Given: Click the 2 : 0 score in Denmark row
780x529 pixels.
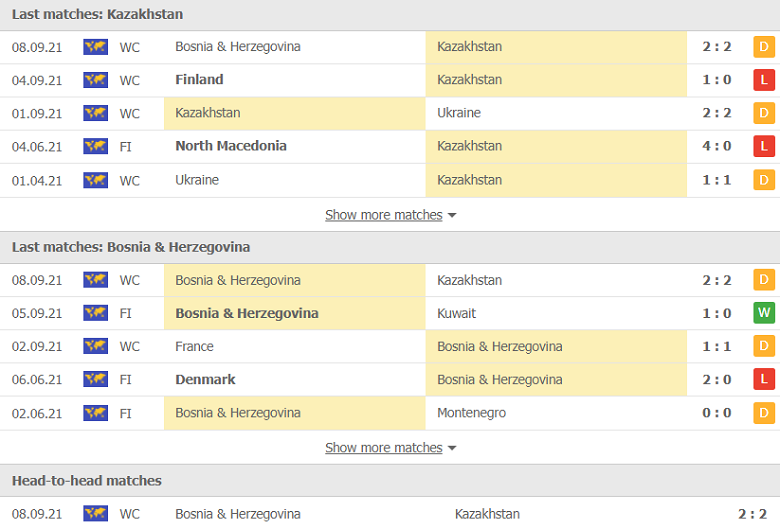Looking at the screenshot, I should [716, 379].
